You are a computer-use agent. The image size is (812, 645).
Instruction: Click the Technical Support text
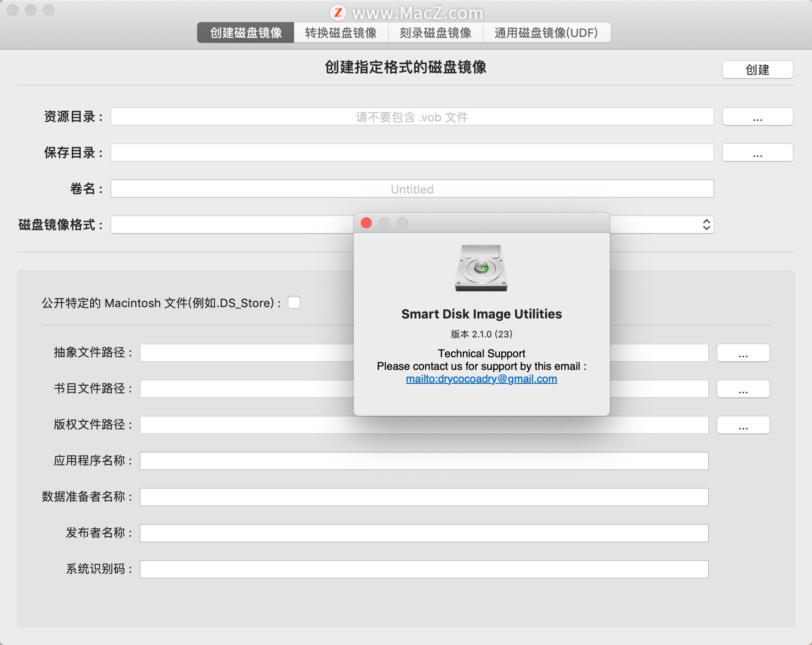(x=481, y=353)
